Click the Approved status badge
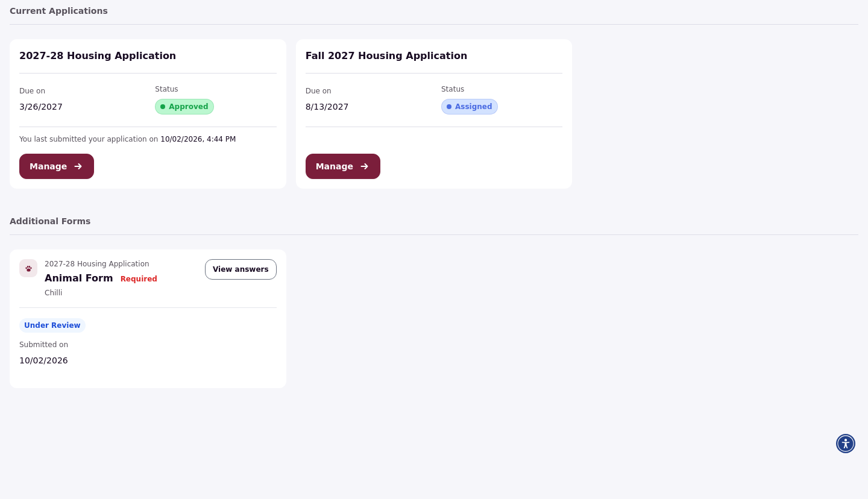This screenshot has height=499, width=868. click(x=184, y=107)
